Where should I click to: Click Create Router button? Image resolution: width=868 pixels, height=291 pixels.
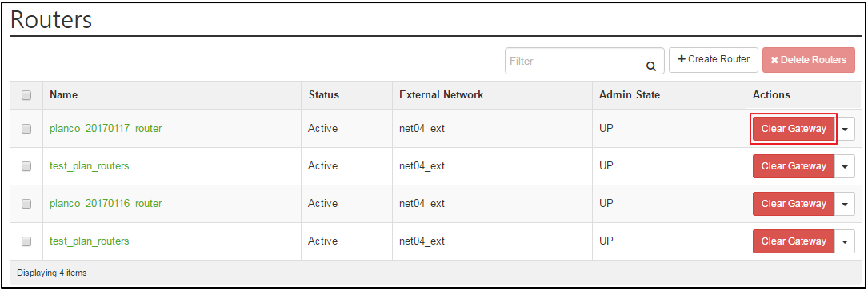coord(713,59)
